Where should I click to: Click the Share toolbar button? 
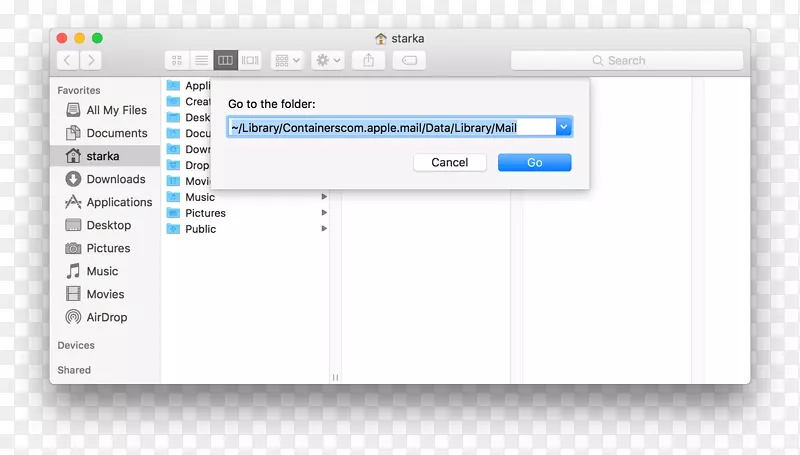(368, 60)
